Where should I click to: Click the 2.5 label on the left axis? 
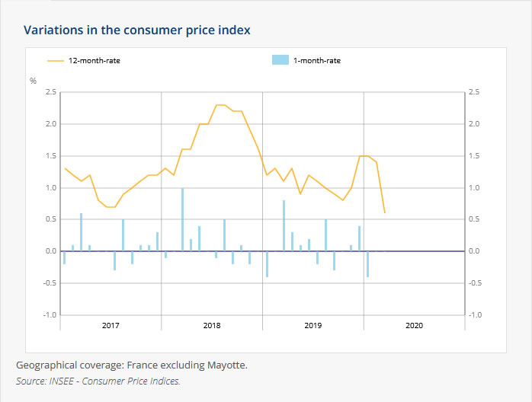tap(51, 92)
